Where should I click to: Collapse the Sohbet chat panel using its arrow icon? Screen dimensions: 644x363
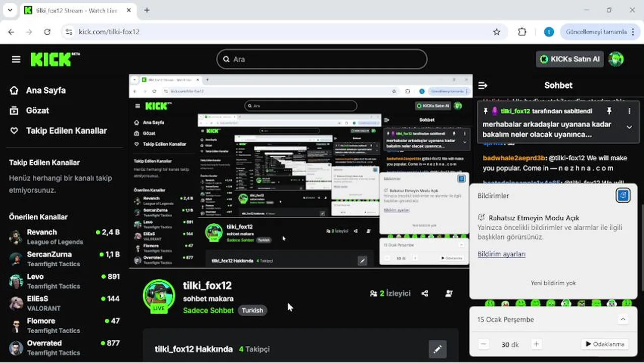483,85
